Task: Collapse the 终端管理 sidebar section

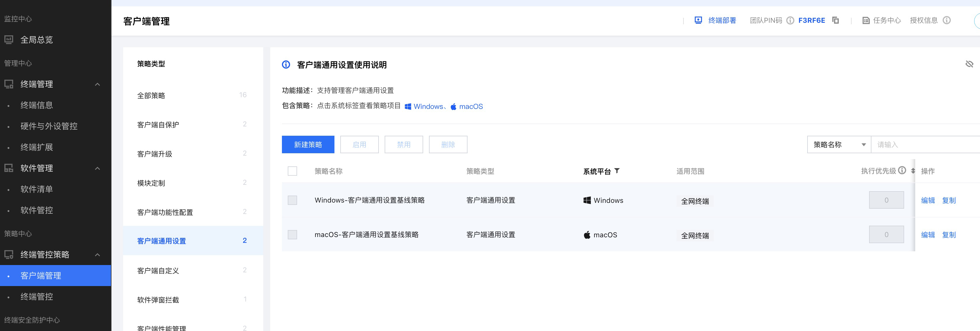Action: click(x=97, y=84)
